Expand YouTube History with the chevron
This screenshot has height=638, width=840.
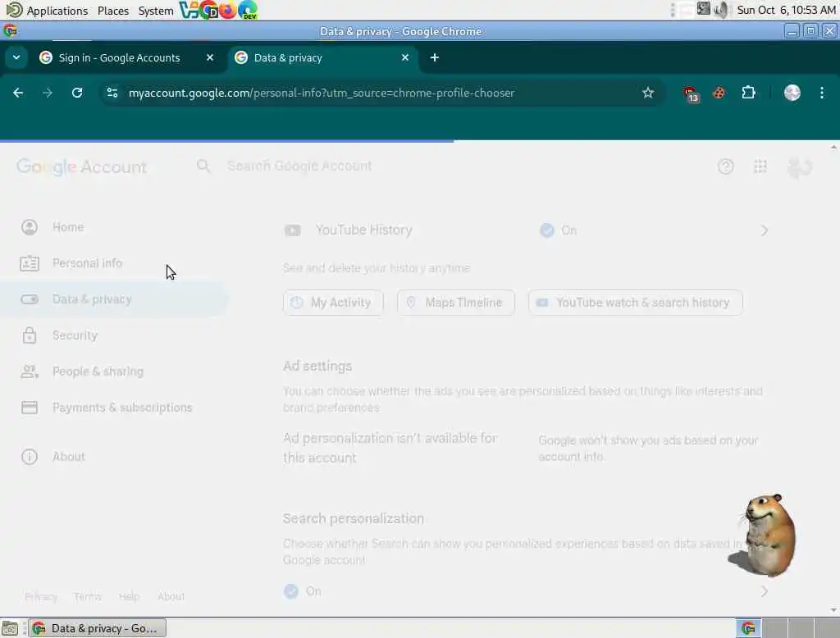[765, 230]
